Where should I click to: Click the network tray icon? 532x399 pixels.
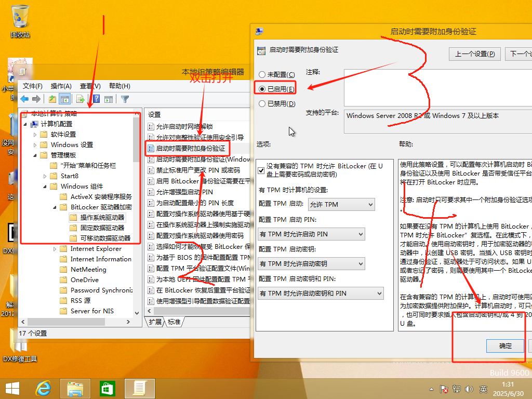click(457, 389)
